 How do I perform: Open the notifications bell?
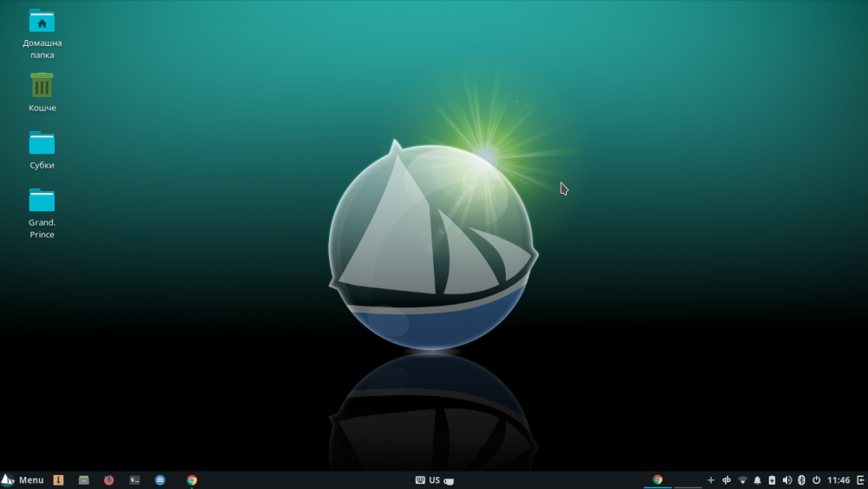[757, 480]
